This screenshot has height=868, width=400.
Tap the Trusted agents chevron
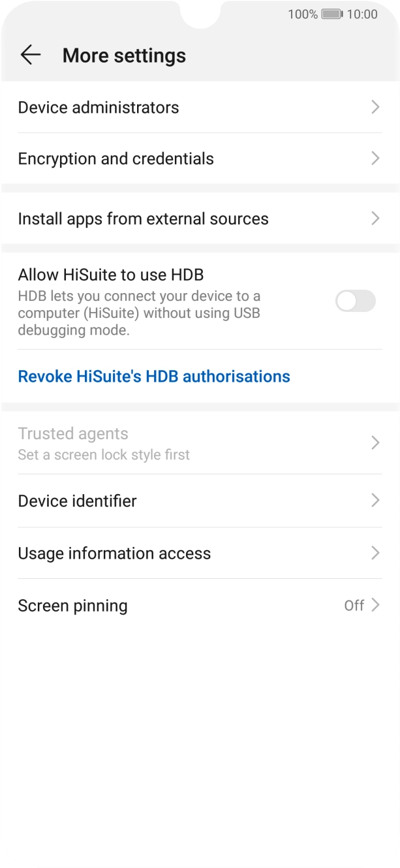point(375,443)
